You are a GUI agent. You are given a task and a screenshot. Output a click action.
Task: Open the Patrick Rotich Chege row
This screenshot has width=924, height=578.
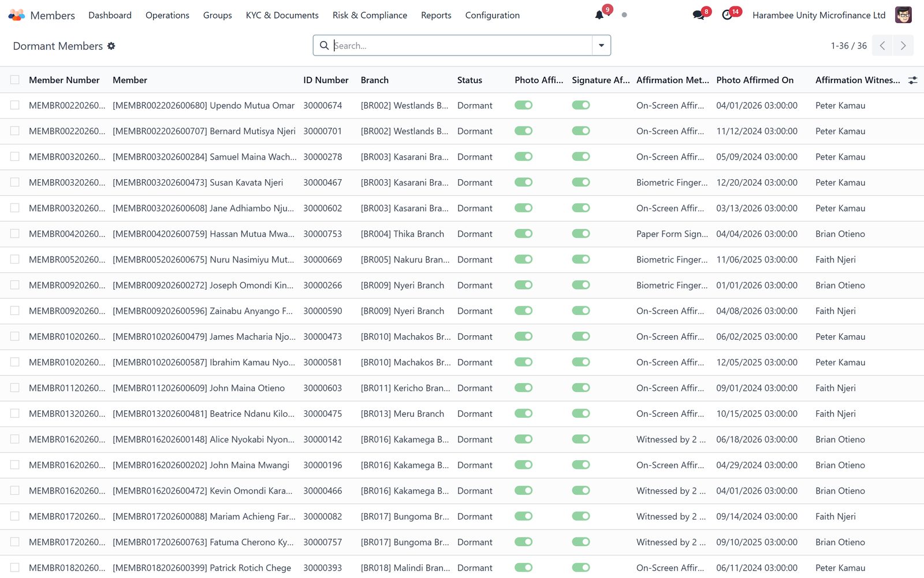(462, 568)
